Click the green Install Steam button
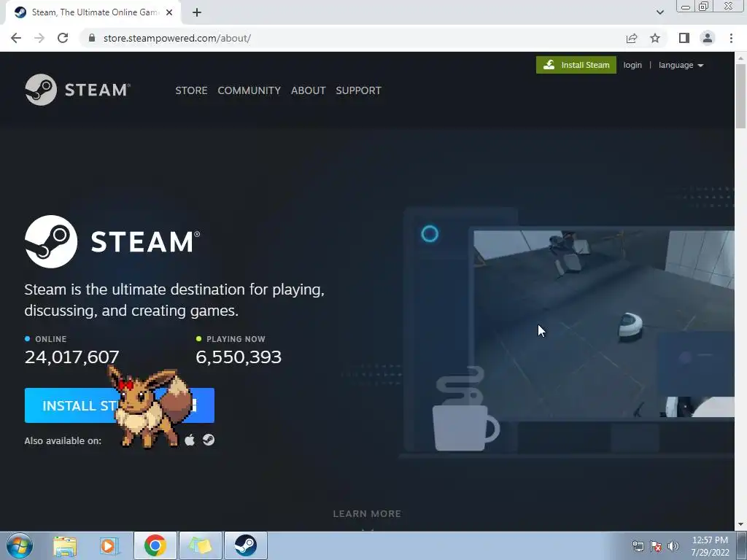This screenshot has width=747, height=560. [x=576, y=65]
